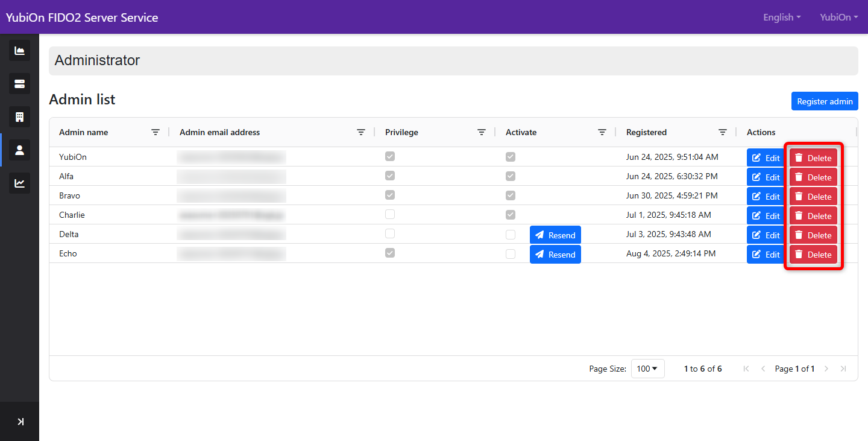Open the Registered column filter menu
The image size is (868, 441).
[723, 132]
